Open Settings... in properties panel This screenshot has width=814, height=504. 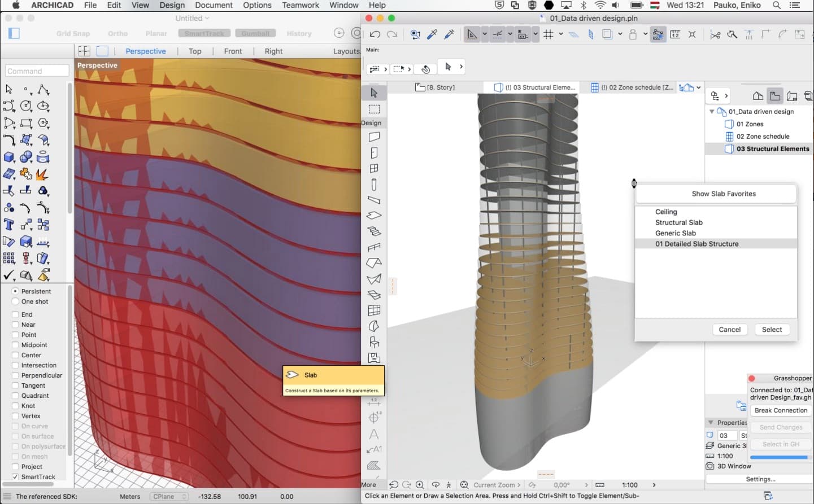(760, 479)
